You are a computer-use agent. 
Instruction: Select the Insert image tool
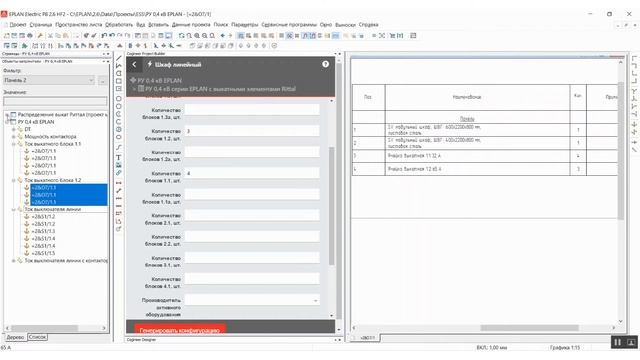point(119,165)
